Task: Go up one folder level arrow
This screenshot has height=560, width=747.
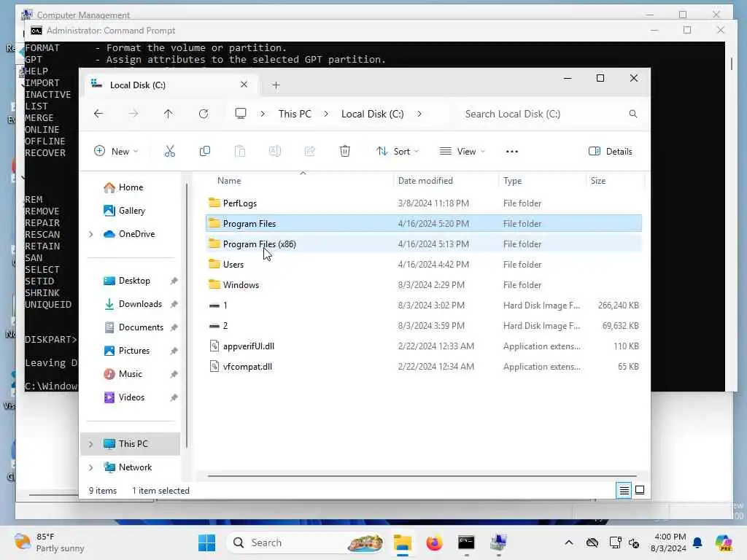Action: tap(169, 114)
